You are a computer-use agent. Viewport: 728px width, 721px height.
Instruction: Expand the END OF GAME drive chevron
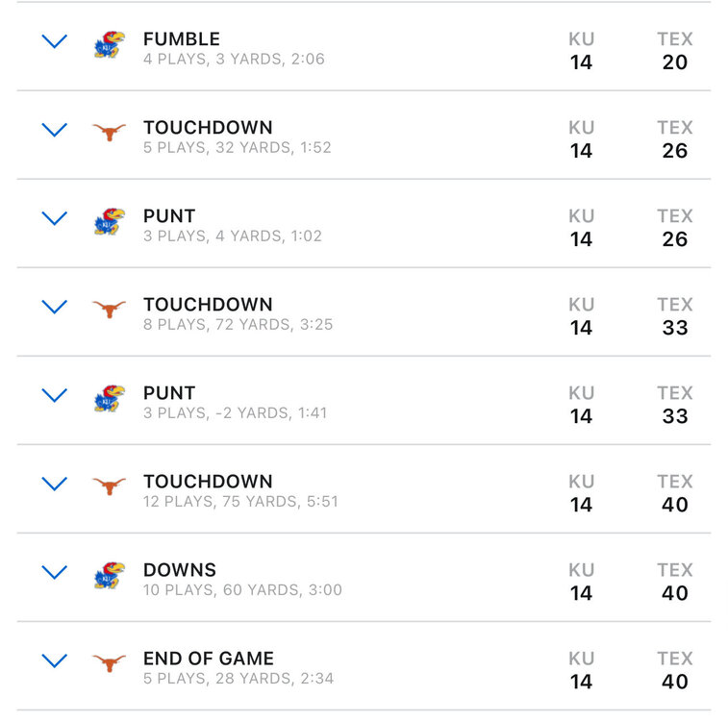click(x=55, y=661)
